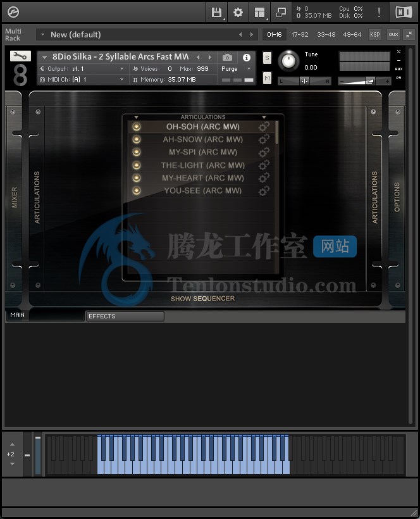This screenshot has width=420, height=519.
Task: Click the NI logo button
Action: pos(404,12)
